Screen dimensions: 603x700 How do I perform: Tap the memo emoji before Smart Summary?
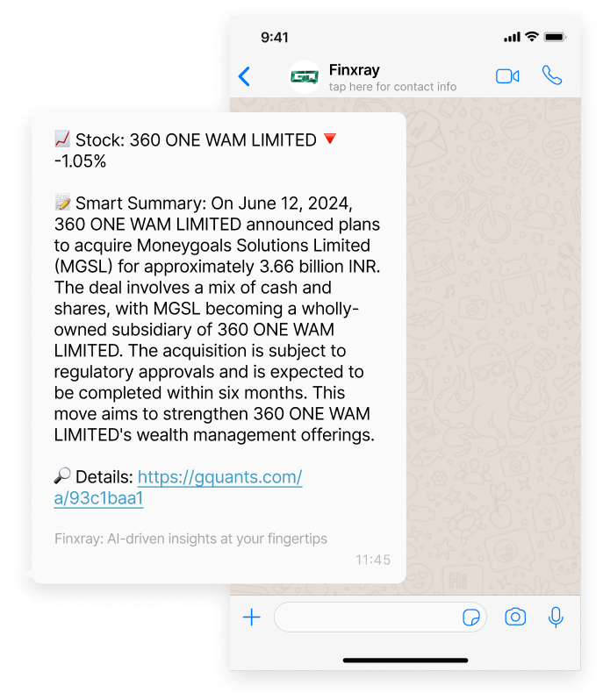click(x=62, y=203)
